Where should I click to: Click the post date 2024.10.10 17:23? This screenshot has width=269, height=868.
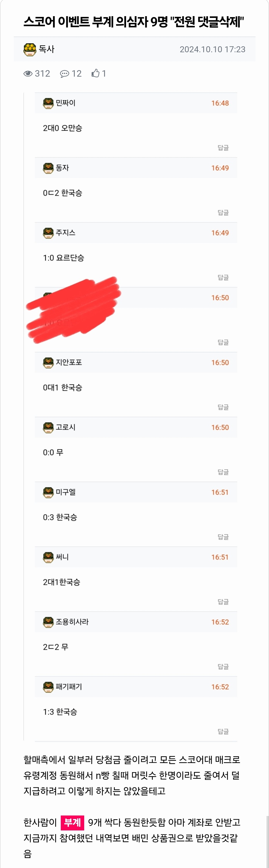pos(212,50)
